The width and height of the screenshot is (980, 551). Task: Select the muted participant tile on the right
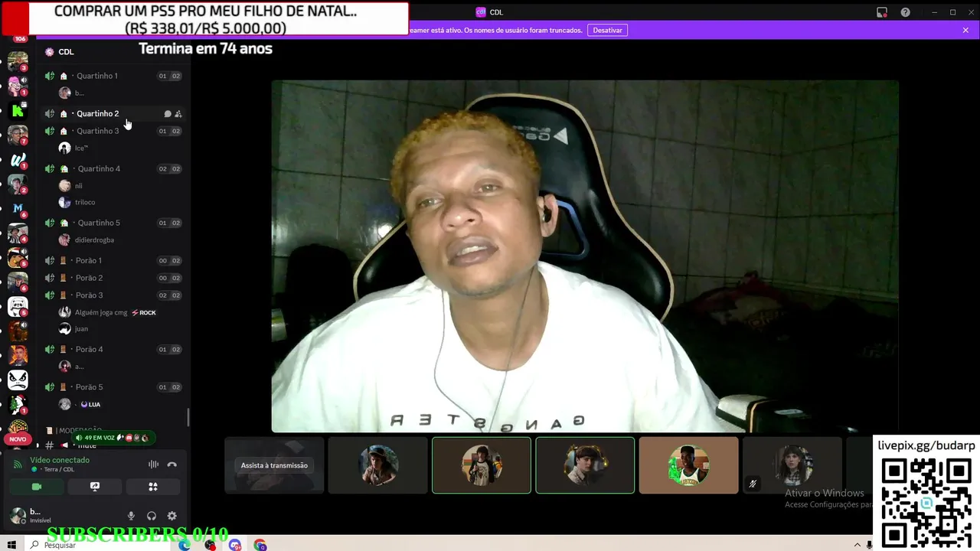tap(792, 465)
